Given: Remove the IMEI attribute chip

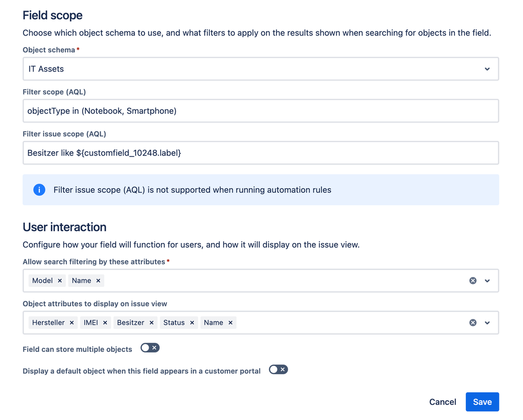Looking at the screenshot, I should pos(105,323).
